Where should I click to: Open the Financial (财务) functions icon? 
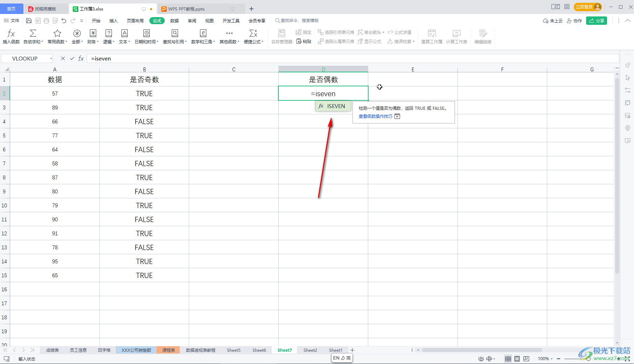coord(93,37)
